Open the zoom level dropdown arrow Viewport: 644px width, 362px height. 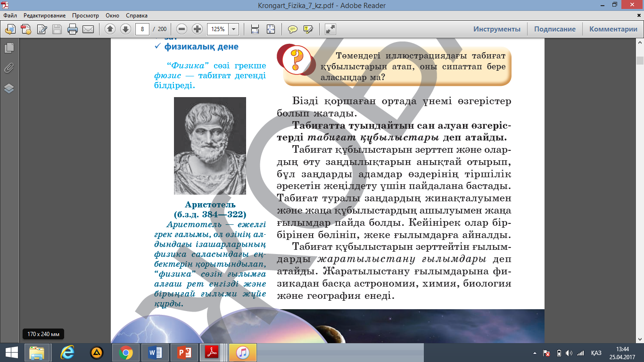tap(234, 29)
